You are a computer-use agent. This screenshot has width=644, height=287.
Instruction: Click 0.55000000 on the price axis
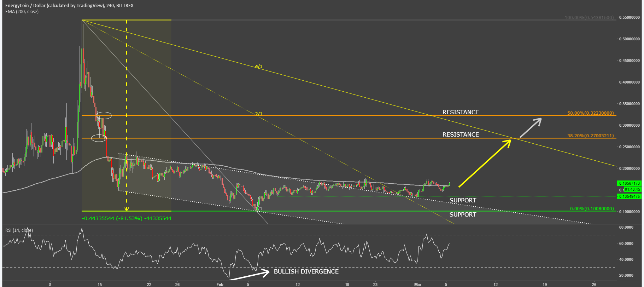click(629, 17)
